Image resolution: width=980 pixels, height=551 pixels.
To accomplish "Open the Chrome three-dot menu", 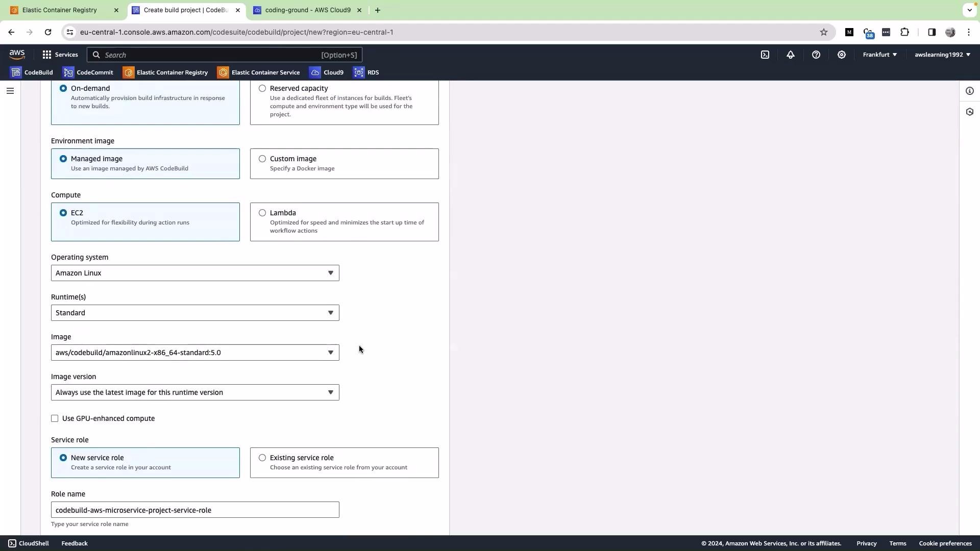I will [x=969, y=32].
